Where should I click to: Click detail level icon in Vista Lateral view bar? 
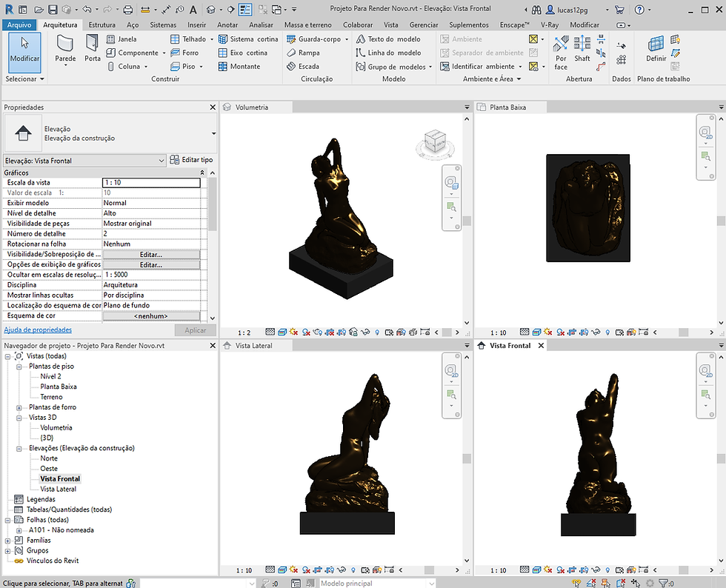pyautogui.click(x=270, y=570)
